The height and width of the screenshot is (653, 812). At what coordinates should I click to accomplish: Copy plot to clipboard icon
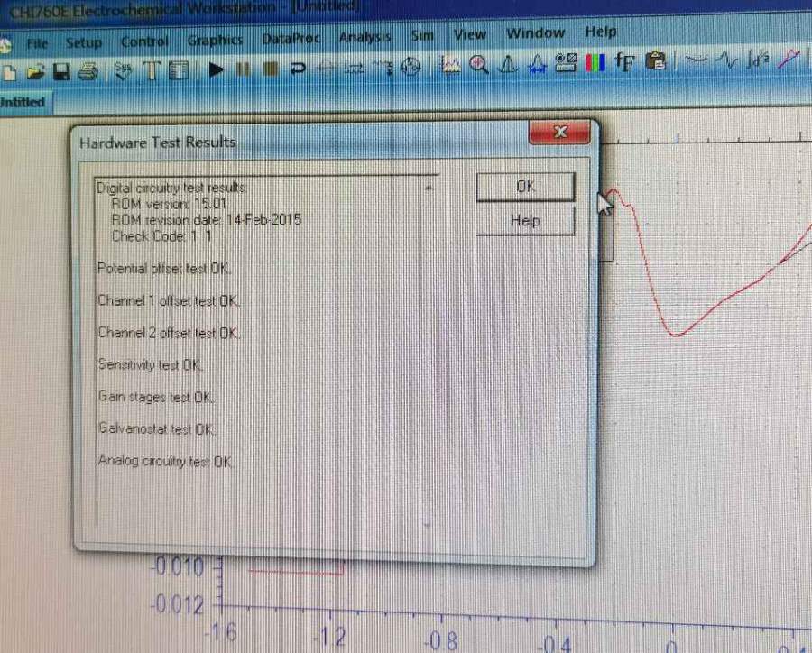coord(656,61)
